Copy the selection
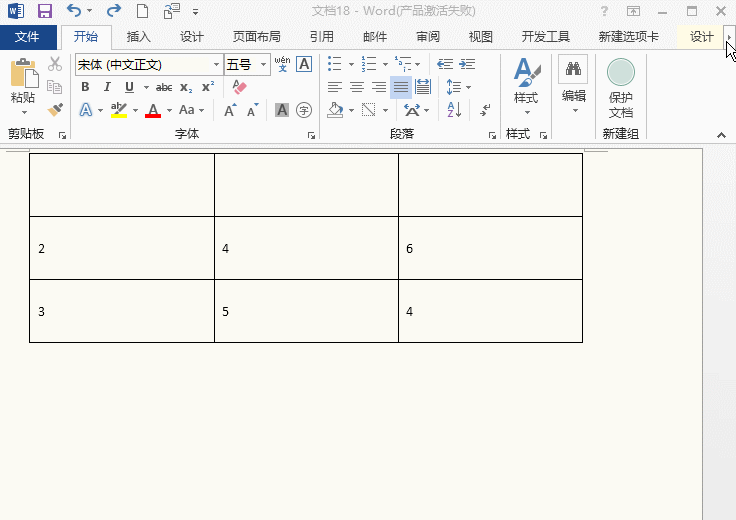 click(x=55, y=87)
